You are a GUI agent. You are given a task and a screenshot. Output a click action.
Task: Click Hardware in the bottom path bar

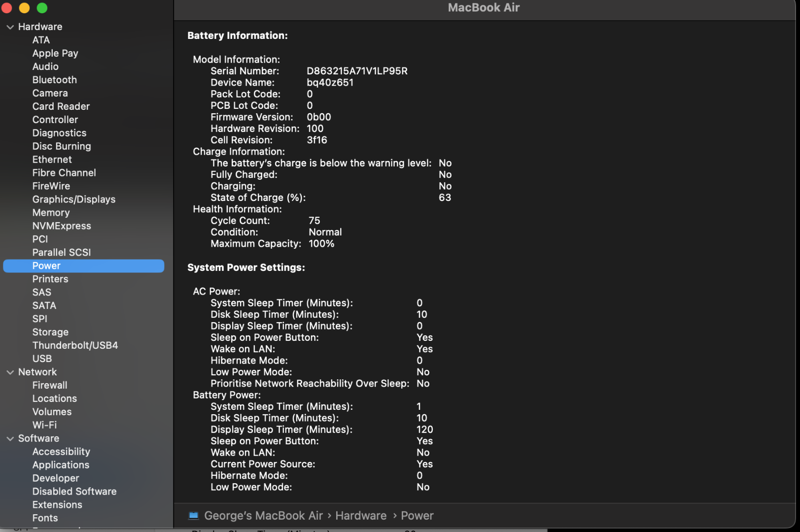[361, 516]
